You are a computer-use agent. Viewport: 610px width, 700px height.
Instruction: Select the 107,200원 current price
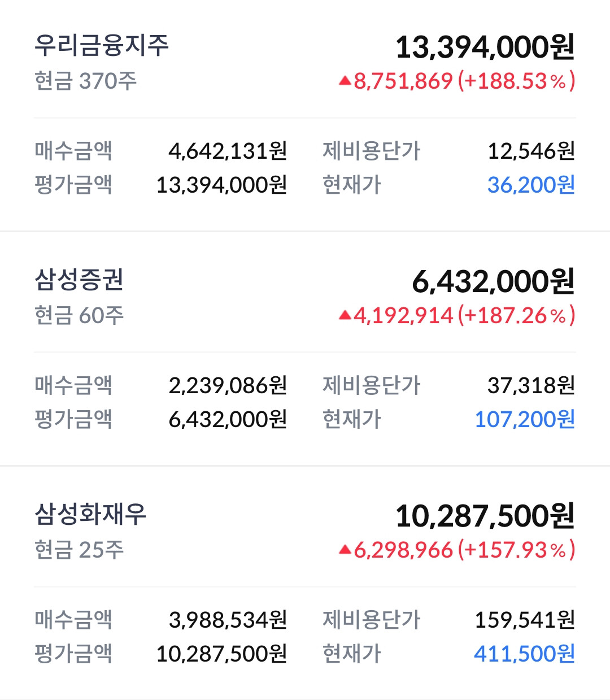point(525,419)
